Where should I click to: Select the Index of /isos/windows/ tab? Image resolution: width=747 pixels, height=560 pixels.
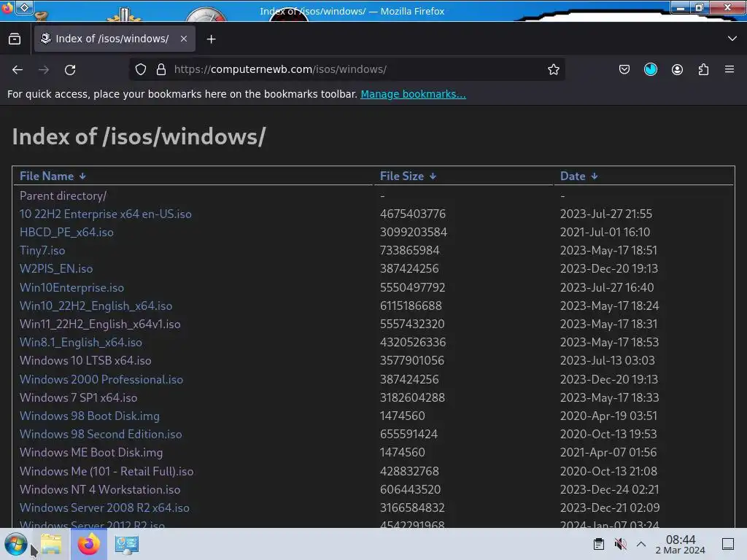tap(115, 39)
